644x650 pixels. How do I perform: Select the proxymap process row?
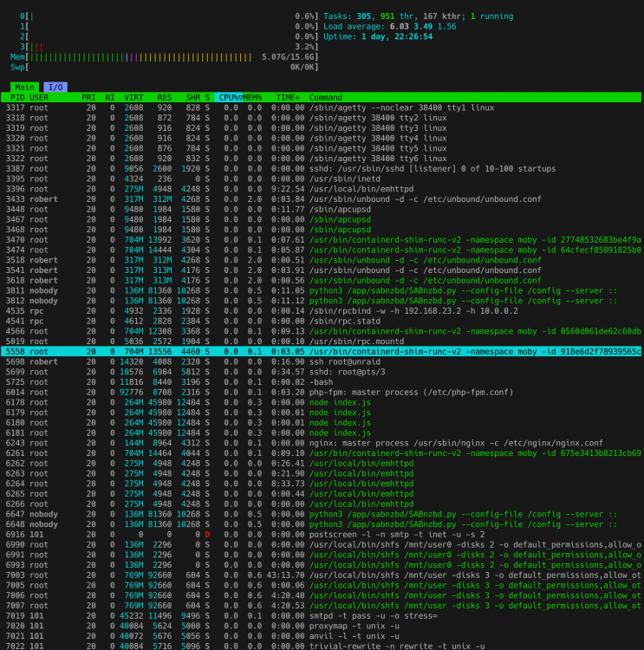321,626
